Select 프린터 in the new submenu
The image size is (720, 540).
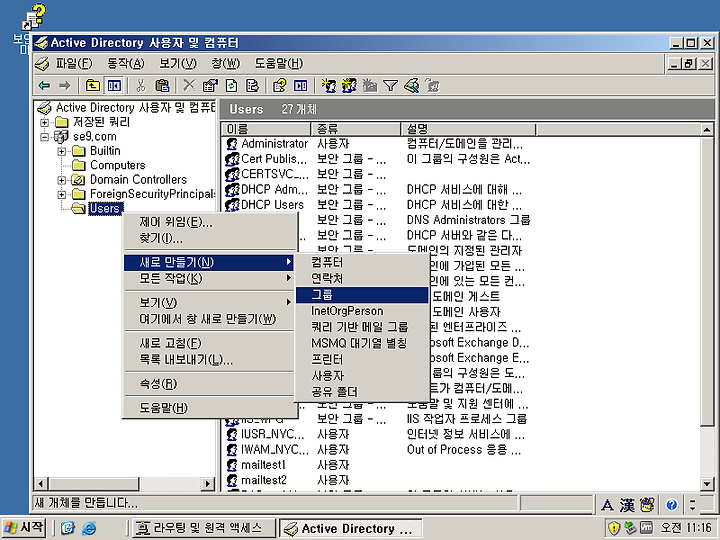362,360
